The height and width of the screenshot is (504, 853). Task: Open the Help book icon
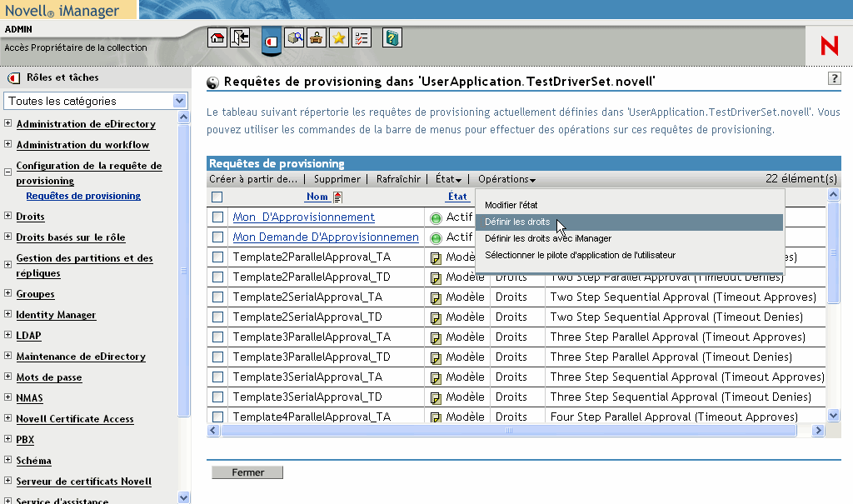click(x=392, y=37)
